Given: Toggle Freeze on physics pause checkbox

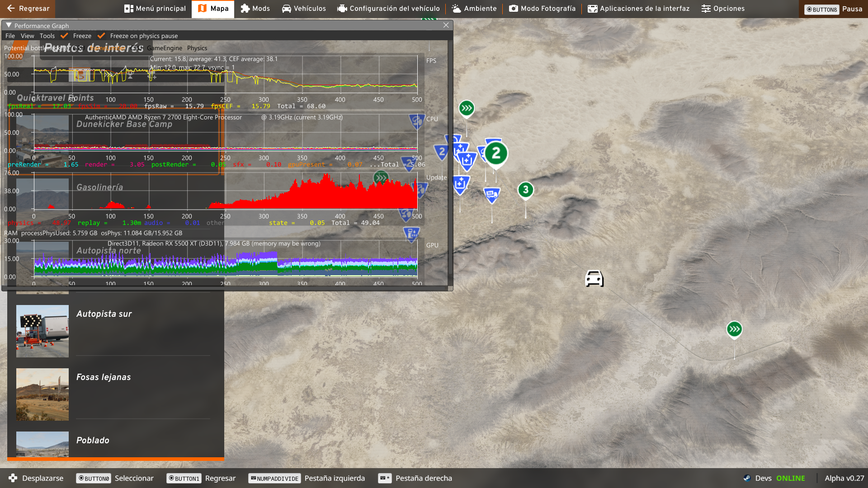Looking at the screenshot, I should click(x=101, y=36).
